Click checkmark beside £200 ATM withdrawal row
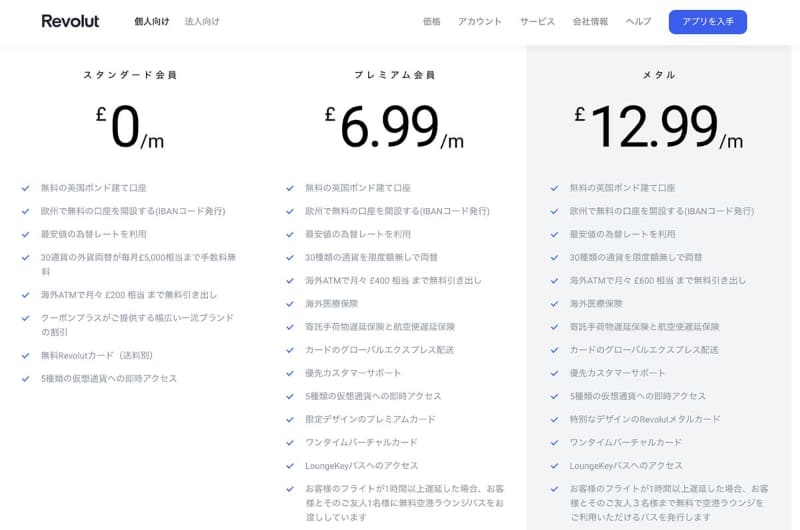The image size is (800, 530). pyautogui.click(x=26, y=295)
